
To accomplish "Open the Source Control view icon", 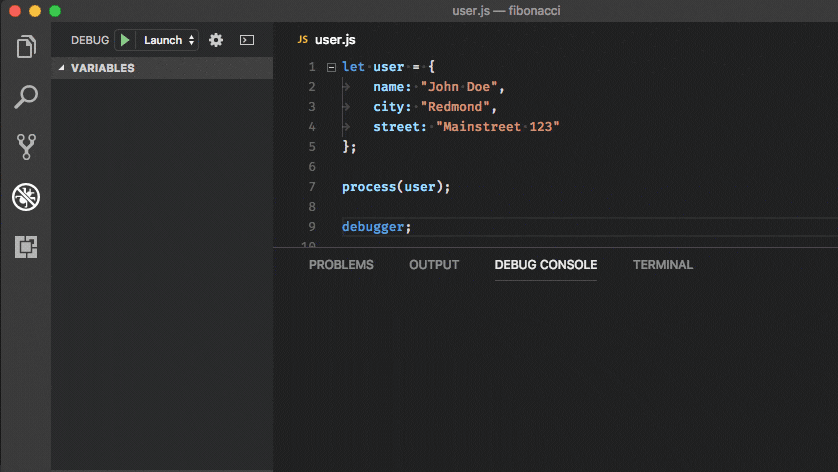I will click(x=26, y=147).
